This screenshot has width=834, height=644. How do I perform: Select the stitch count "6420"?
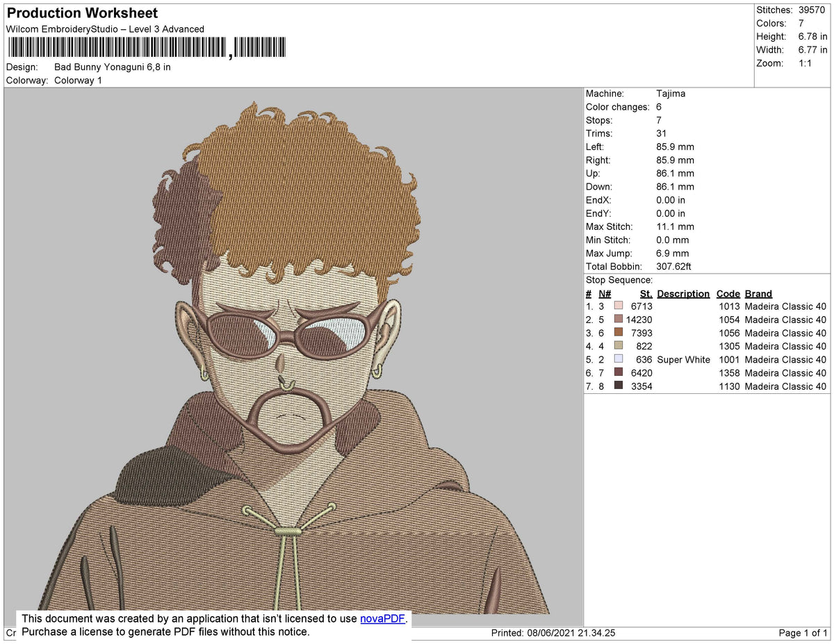641,373
